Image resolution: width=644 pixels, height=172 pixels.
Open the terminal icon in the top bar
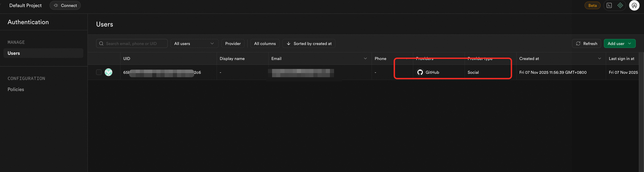coord(609,6)
